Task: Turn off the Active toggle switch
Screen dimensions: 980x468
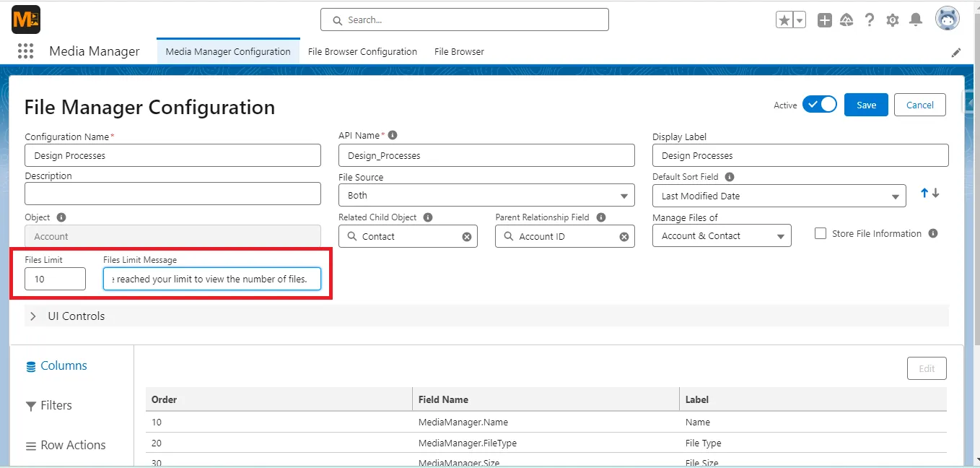Action: [x=820, y=104]
